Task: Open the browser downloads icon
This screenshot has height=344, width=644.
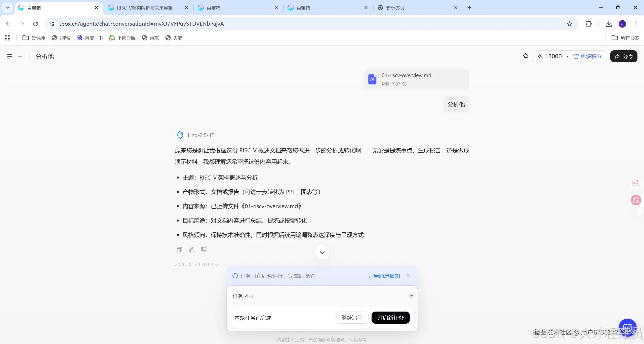Action: [x=609, y=24]
